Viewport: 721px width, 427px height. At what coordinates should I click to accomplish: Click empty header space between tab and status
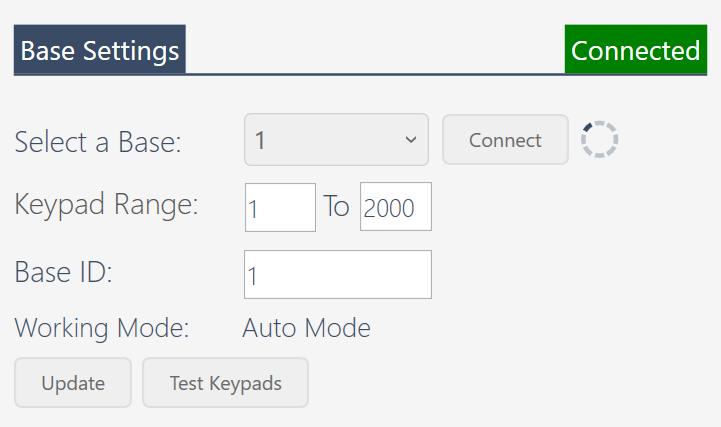pyautogui.click(x=375, y=49)
